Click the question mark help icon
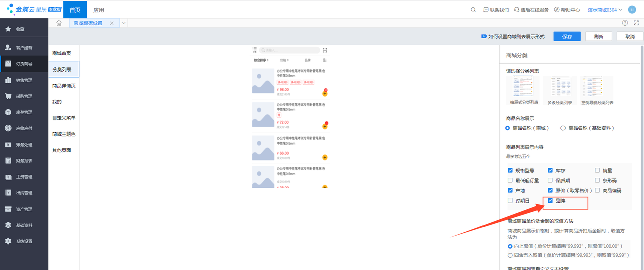 (625, 23)
